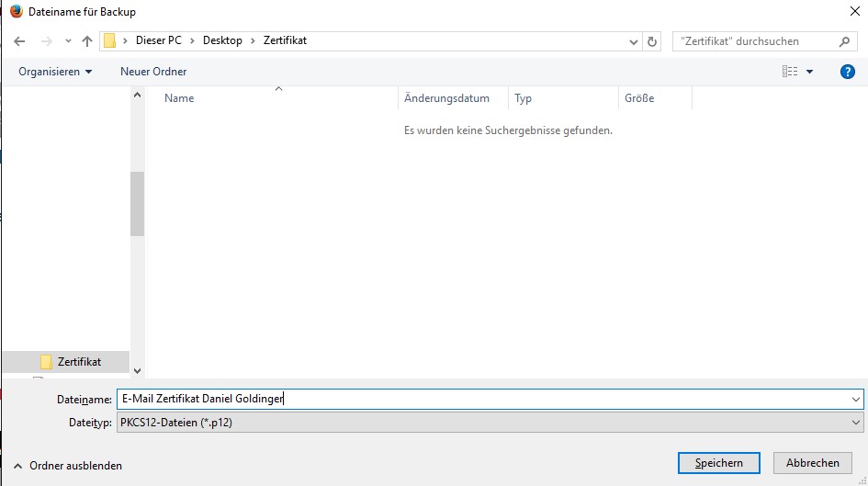Click the 'Zertifikat durchsuchen' search field
Screen dimensions: 868x486
[764, 41]
